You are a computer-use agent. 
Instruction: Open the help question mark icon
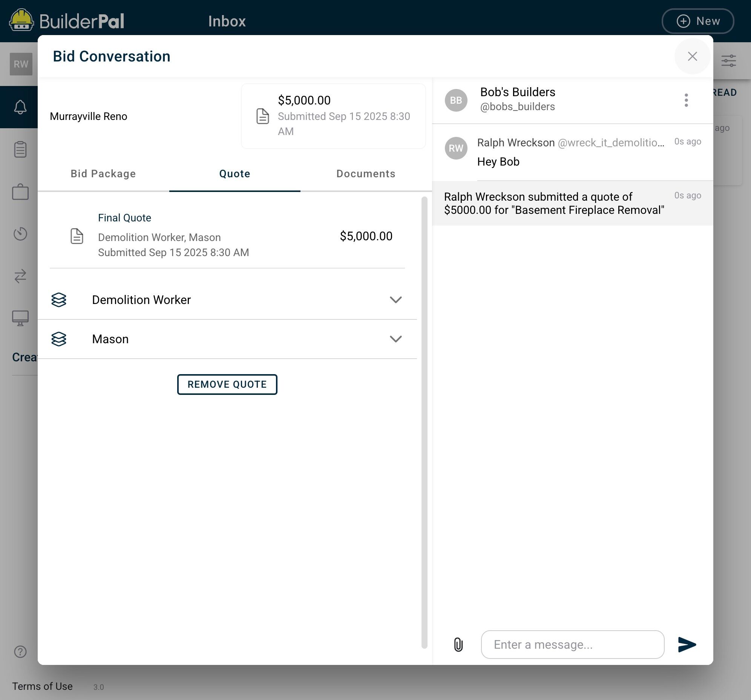click(x=20, y=652)
